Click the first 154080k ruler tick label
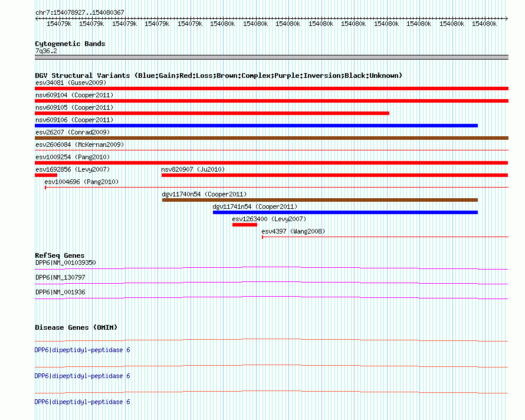The height and width of the screenshot is (420, 525). 222,24
